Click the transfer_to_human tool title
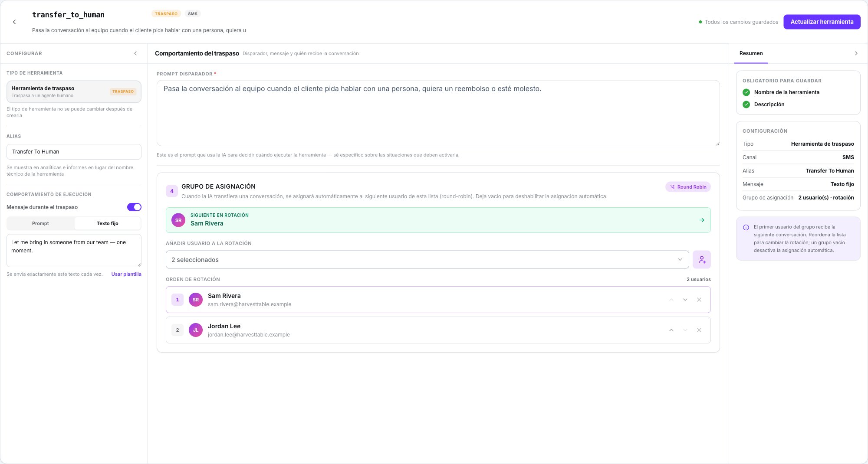 68,15
